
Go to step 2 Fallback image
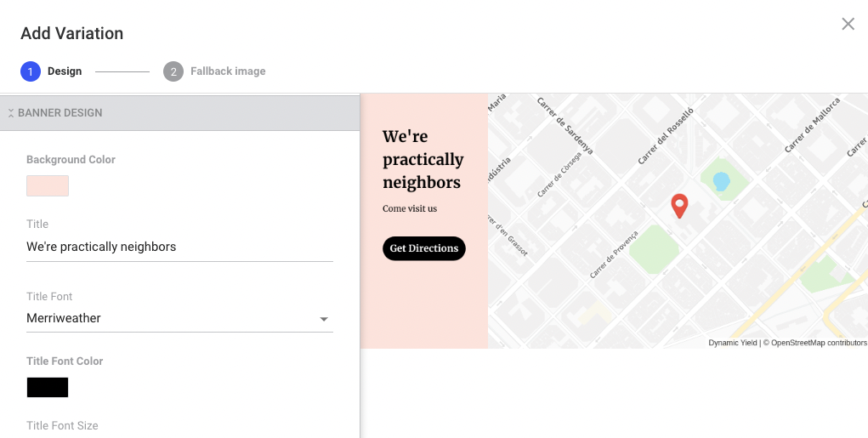pyautogui.click(x=214, y=71)
